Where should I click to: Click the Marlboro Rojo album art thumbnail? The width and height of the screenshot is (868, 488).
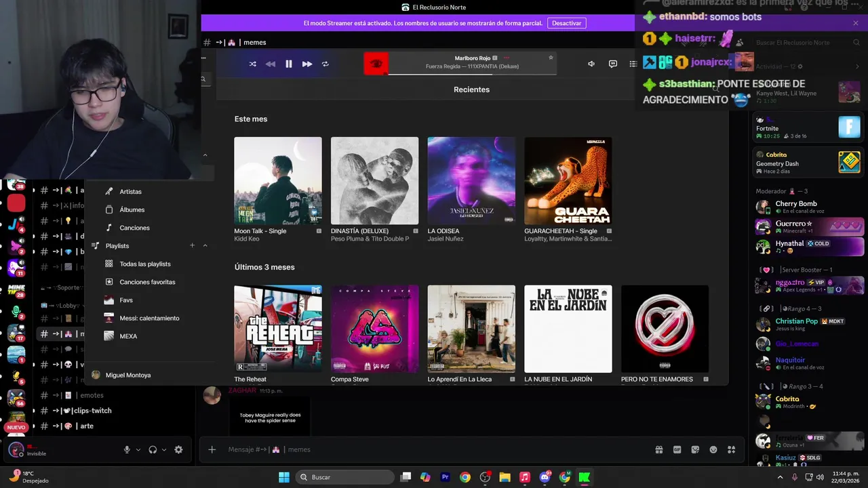pyautogui.click(x=376, y=64)
